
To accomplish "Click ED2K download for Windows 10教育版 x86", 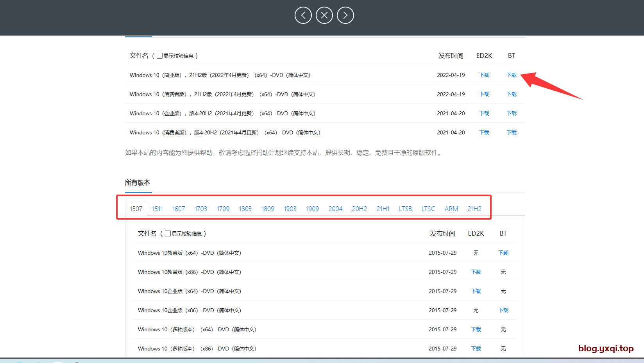I will click(x=476, y=272).
